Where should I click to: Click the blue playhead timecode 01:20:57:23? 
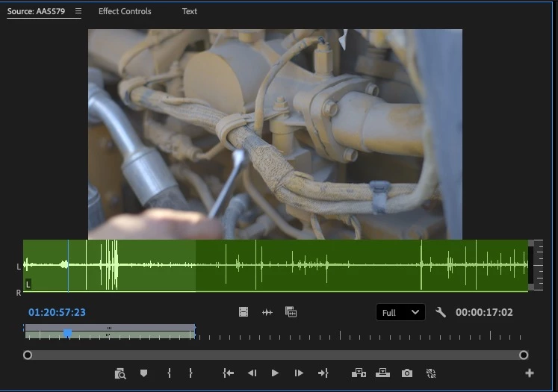57,312
